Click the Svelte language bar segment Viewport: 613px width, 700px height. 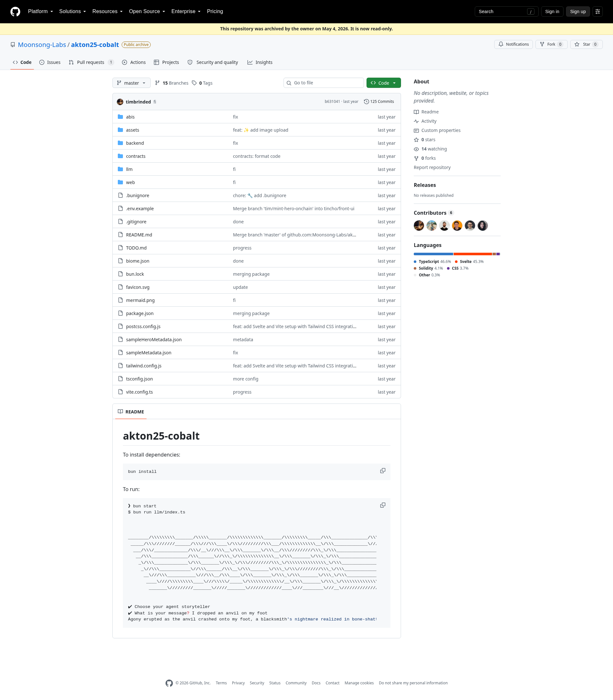(473, 254)
